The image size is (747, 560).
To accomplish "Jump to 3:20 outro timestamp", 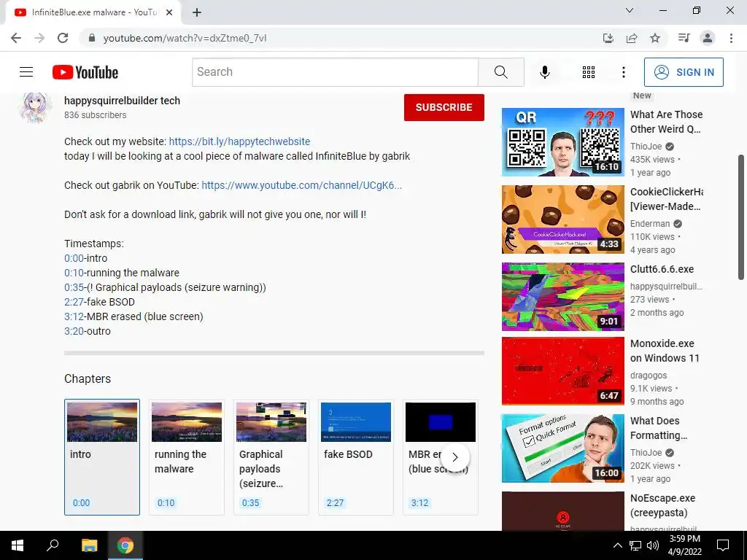I will pyautogui.click(x=74, y=331).
